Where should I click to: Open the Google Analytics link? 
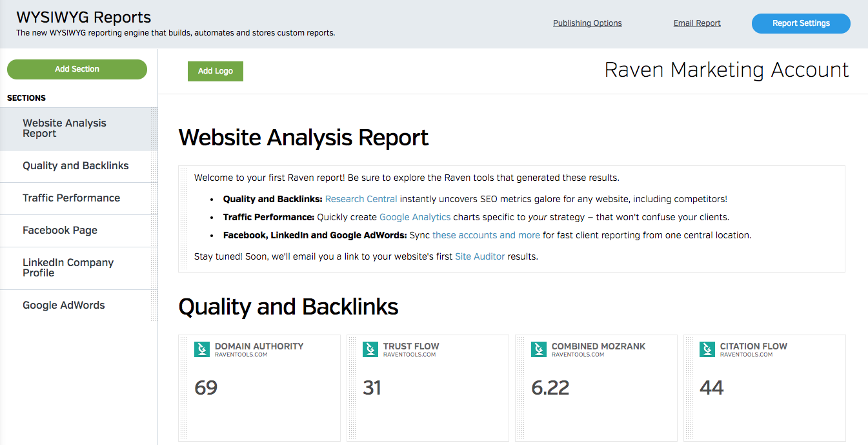[415, 217]
